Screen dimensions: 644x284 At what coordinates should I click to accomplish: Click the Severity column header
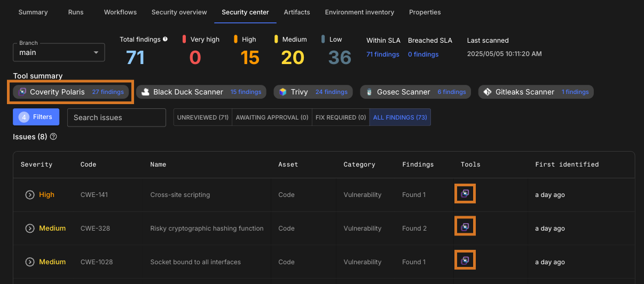coord(36,164)
